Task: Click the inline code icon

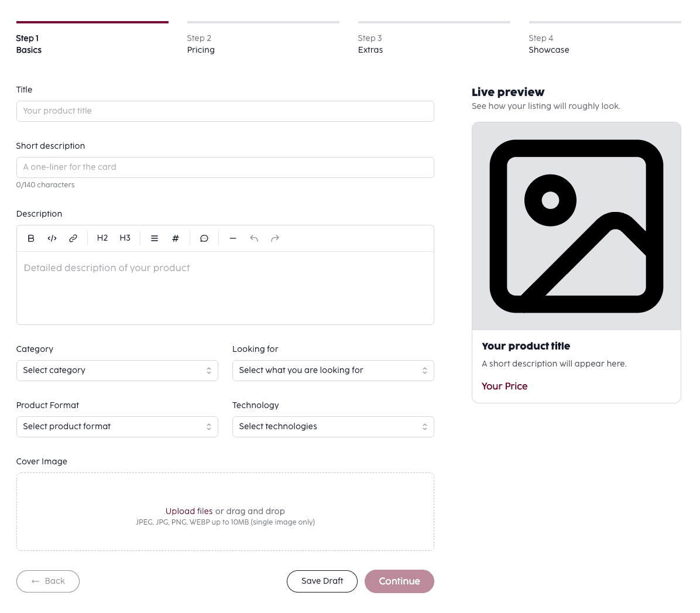Action: (x=52, y=238)
